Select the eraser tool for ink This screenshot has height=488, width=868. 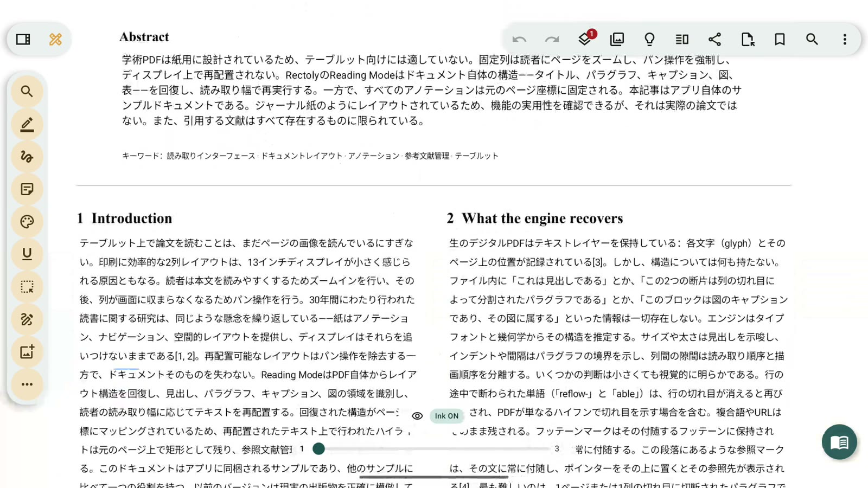click(x=27, y=319)
